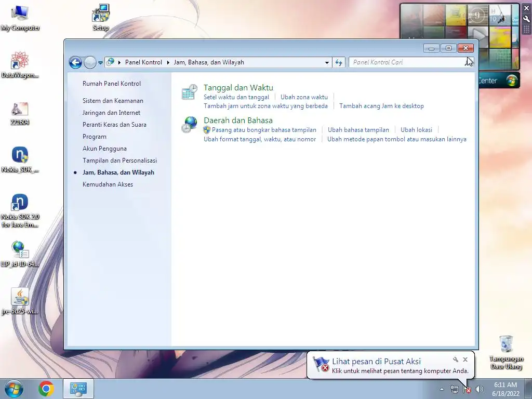Expand the arrow after Panel Kontrol breadcrumb
The width and height of the screenshot is (532, 399).
click(x=168, y=62)
